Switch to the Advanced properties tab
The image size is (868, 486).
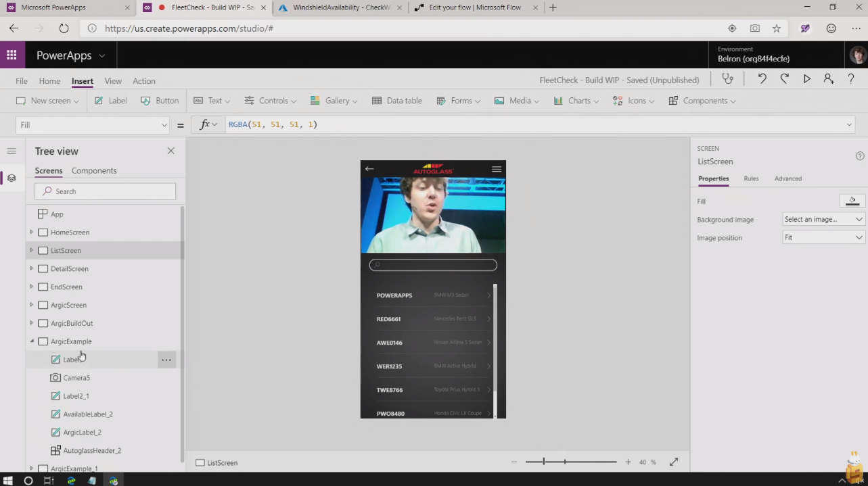[787, 178]
